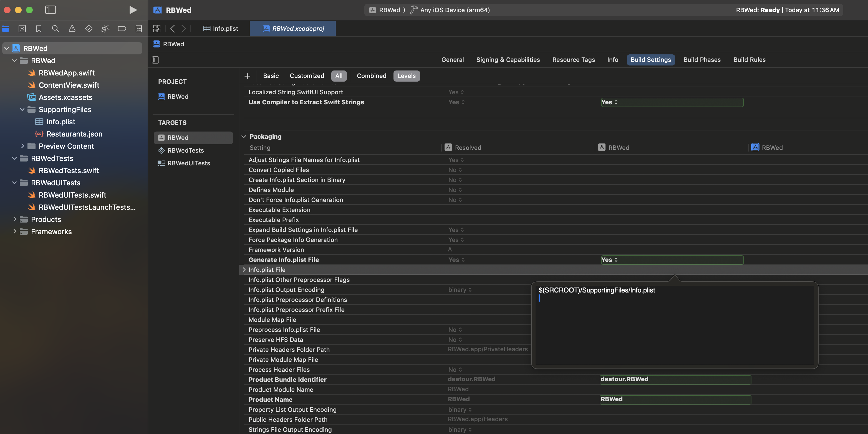Screen dimensions: 868x434
Task: Expand the Info.plist File setting row
Action: pos(244,269)
